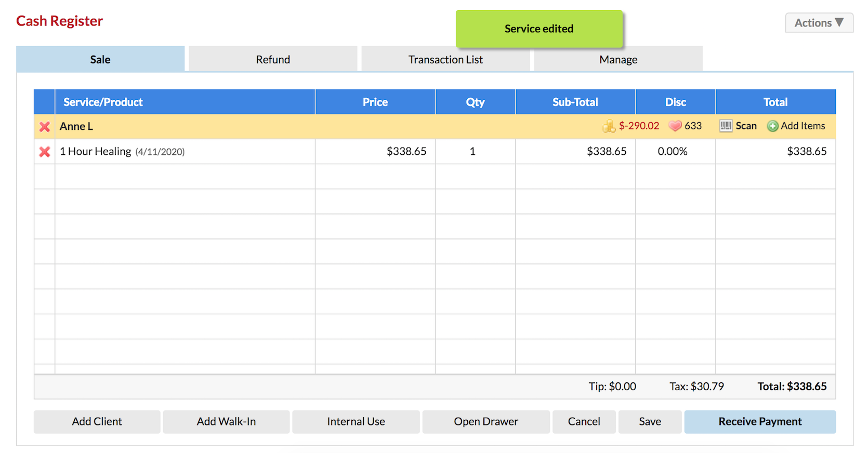Add a walk-in customer

(226, 422)
